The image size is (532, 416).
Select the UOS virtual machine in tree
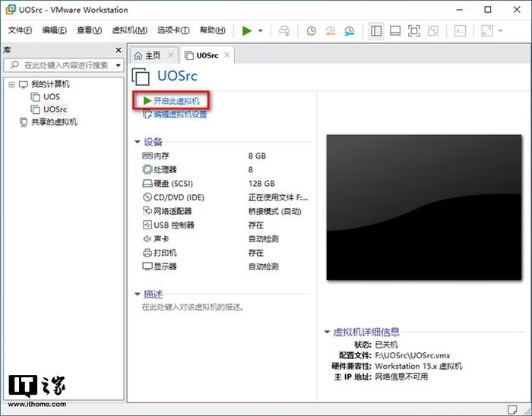(x=52, y=97)
